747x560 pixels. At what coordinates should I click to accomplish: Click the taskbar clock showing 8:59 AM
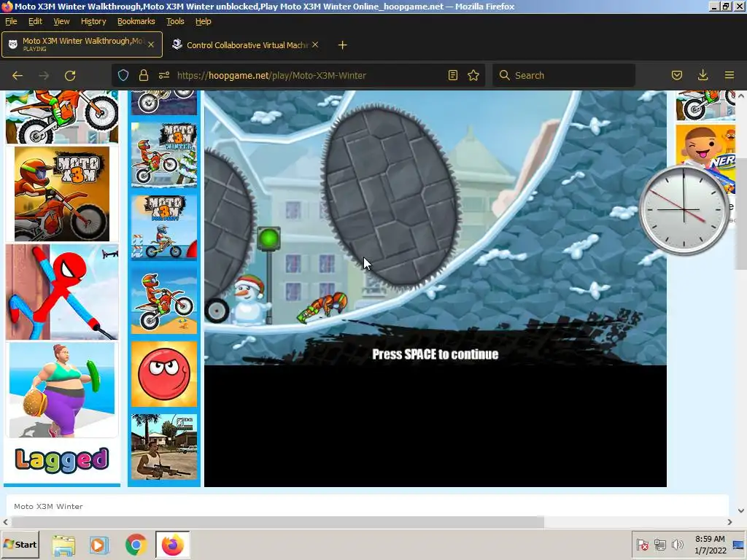710,545
